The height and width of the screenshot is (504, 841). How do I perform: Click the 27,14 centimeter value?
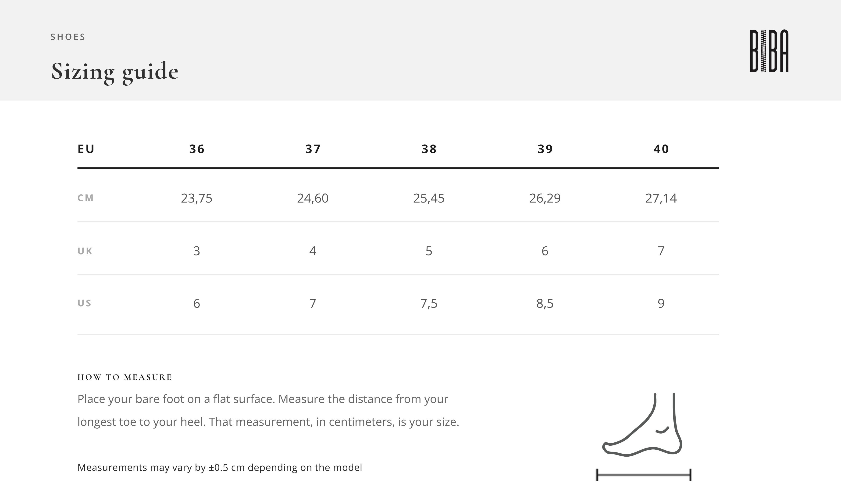pyautogui.click(x=661, y=198)
